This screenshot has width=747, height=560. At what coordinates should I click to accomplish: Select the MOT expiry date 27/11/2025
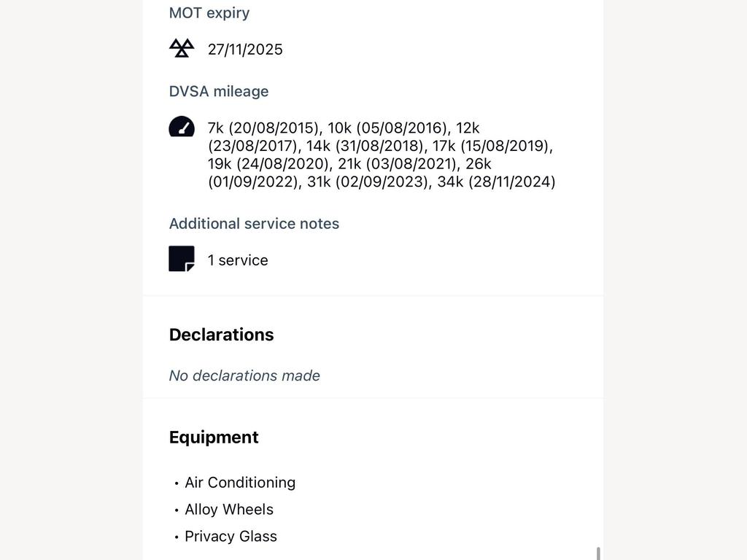tap(245, 50)
